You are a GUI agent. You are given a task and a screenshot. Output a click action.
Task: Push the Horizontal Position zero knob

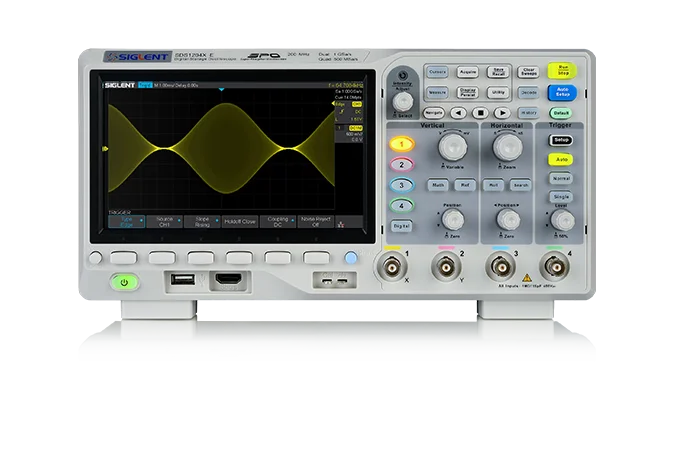[x=508, y=220]
